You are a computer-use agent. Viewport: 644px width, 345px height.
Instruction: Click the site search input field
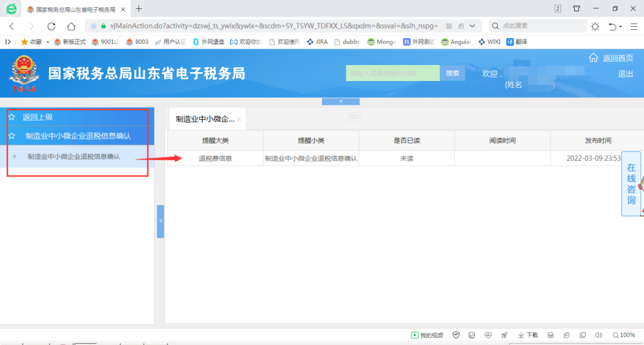click(392, 73)
